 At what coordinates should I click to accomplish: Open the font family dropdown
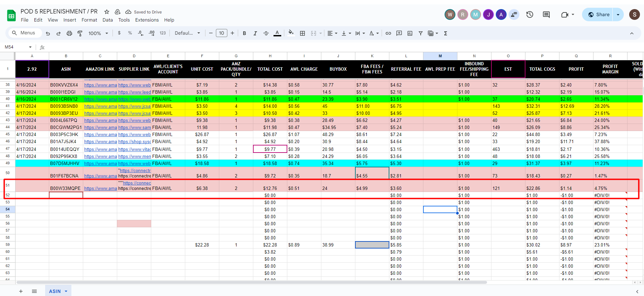click(187, 33)
